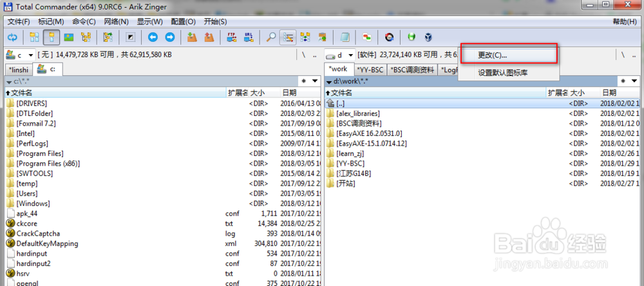This screenshot has height=286, width=644.
Task: Switch to the *BSC调测资料 tab
Action: (412, 70)
